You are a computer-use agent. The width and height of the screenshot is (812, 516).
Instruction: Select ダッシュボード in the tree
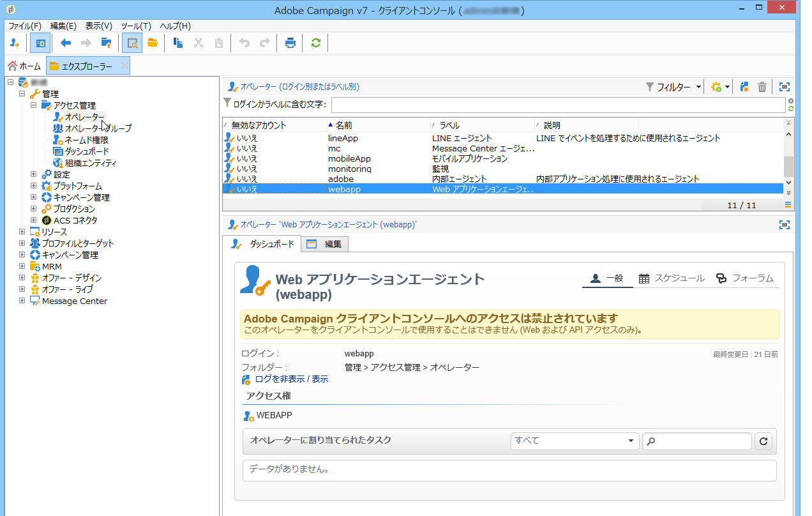pos(87,151)
